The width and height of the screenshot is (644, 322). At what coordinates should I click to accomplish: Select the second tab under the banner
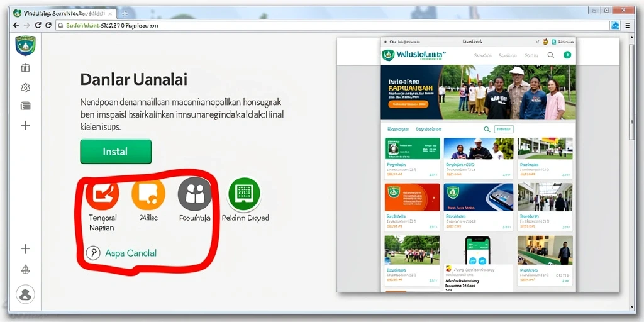pos(428,129)
